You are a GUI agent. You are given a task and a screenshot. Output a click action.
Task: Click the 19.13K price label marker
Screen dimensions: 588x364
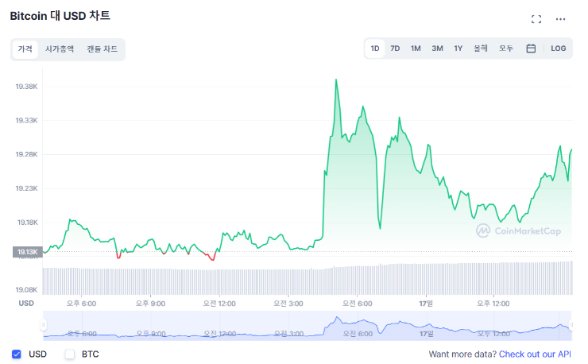(26, 252)
